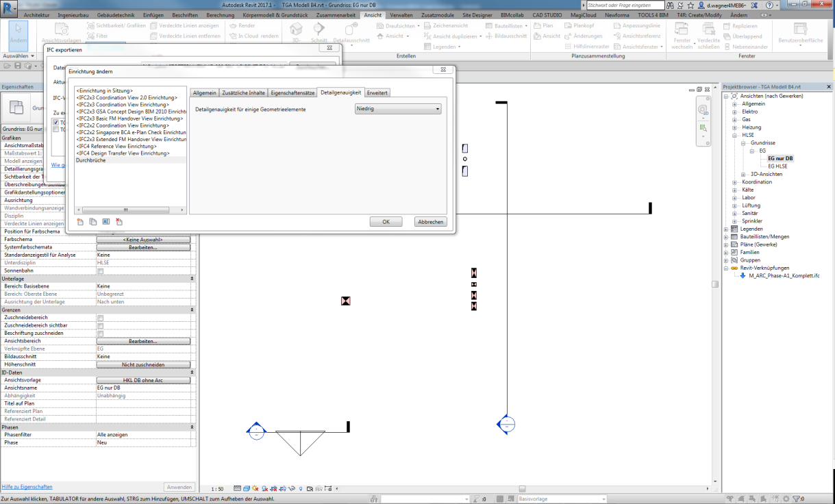835x504 pixels.
Task: Click the detail level icon in view control bar
Action: tap(238, 488)
